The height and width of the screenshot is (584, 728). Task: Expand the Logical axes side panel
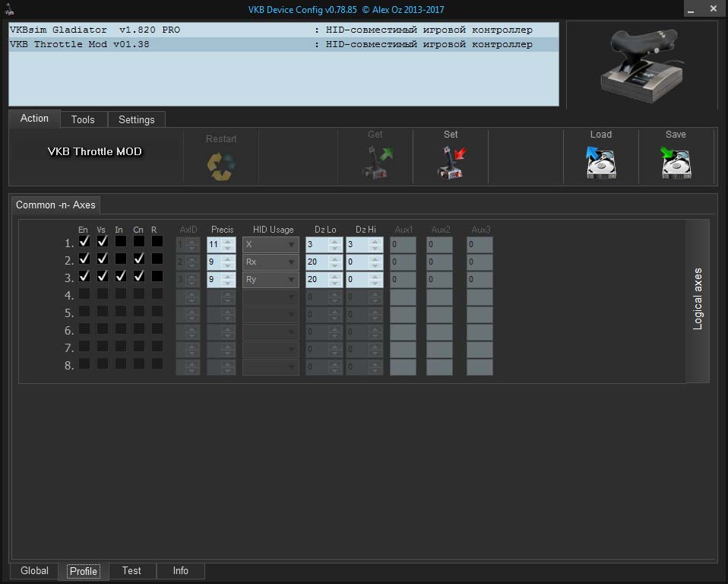tap(698, 300)
